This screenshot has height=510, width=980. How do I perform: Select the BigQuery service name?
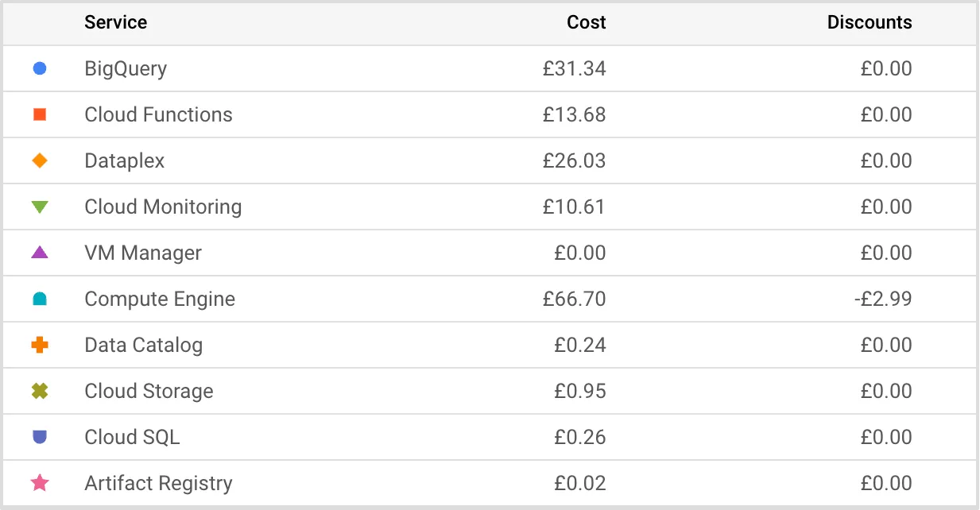[x=126, y=68]
